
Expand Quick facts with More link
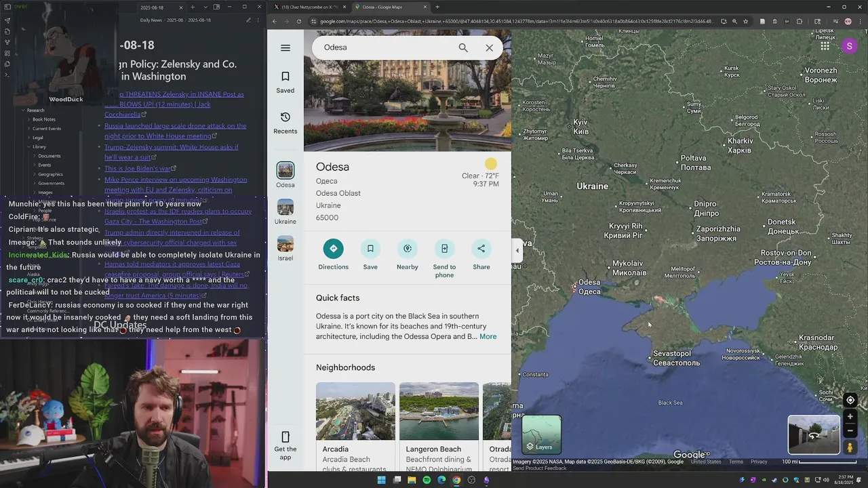[488, 337]
